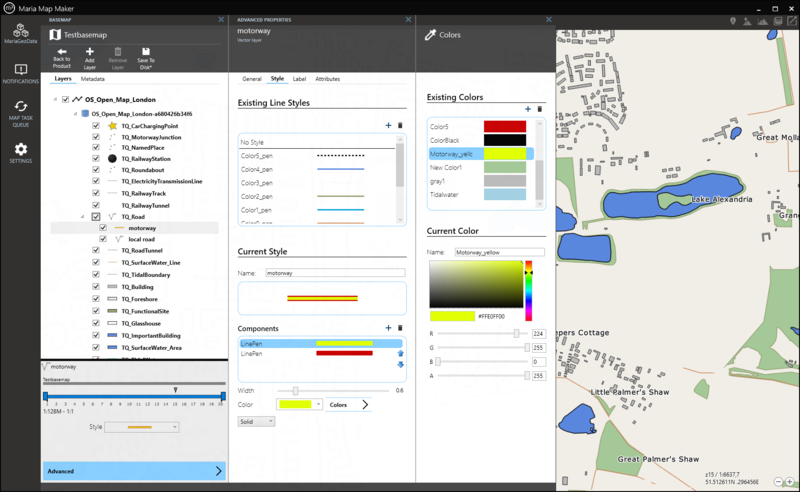
Task: Delete line style with trash icon
Action: click(x=400, y=125)
